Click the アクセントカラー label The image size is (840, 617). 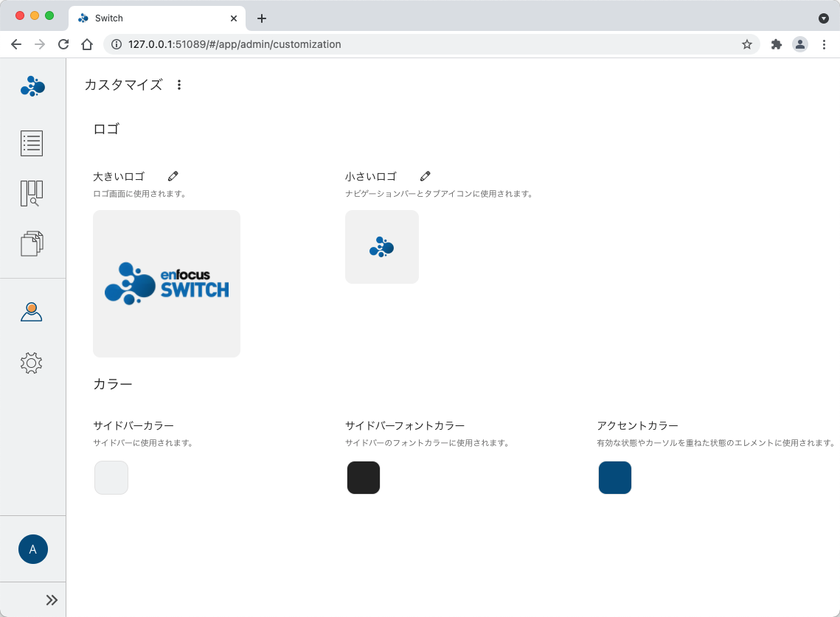(x=637, y=425)
